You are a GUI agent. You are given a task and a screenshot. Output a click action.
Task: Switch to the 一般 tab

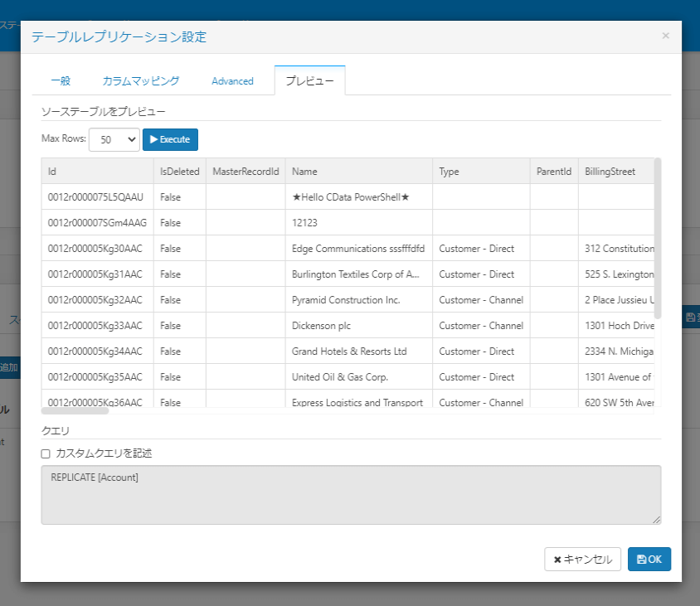61,81
